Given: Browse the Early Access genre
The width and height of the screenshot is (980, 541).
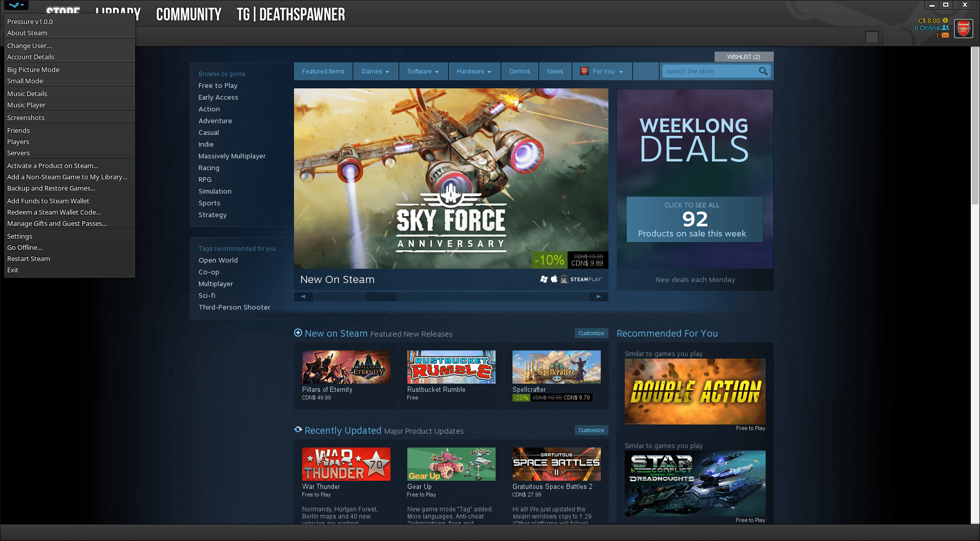Looking at the screenshot, I should (218, 97).
